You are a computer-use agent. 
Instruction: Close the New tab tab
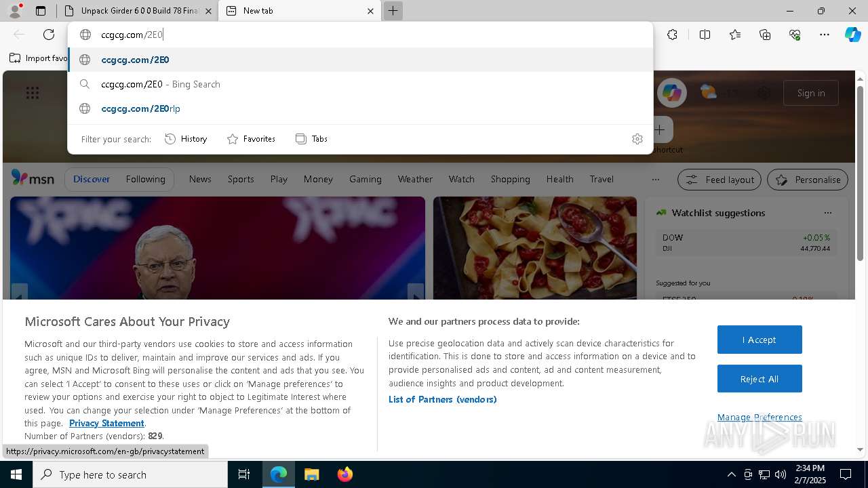[x=370, y=11]
